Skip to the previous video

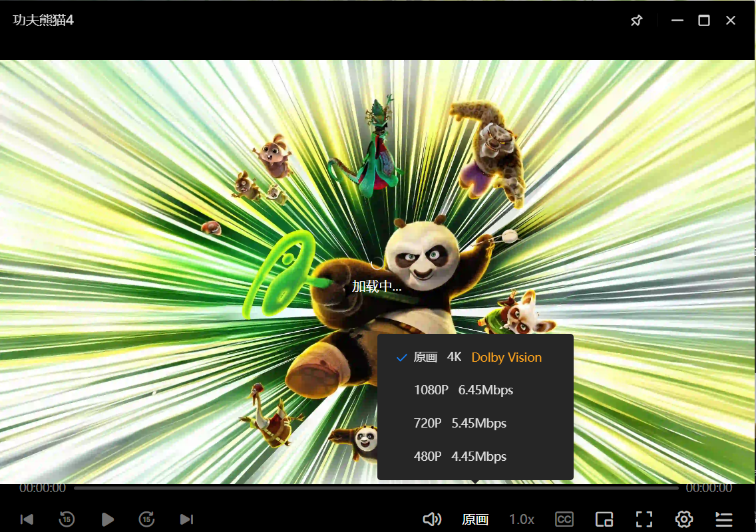[x=27, y=519]
